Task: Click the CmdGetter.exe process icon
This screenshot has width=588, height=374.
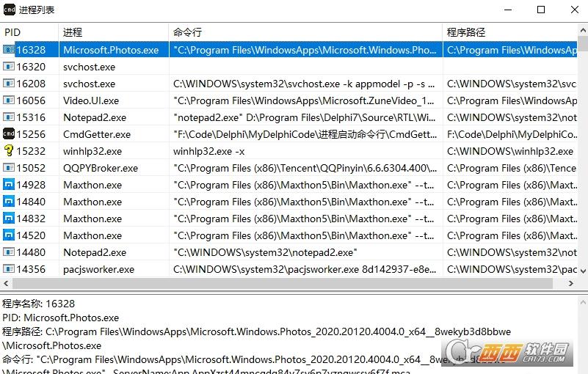Action: pyautogui.click(x=9, y=134)
